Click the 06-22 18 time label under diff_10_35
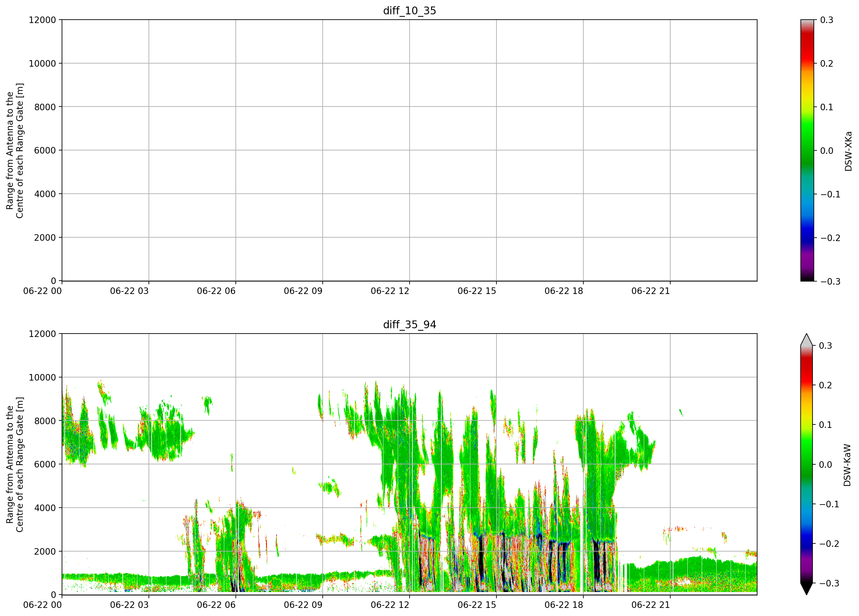The width and height of the screenshot is (859, 616). 564,291
